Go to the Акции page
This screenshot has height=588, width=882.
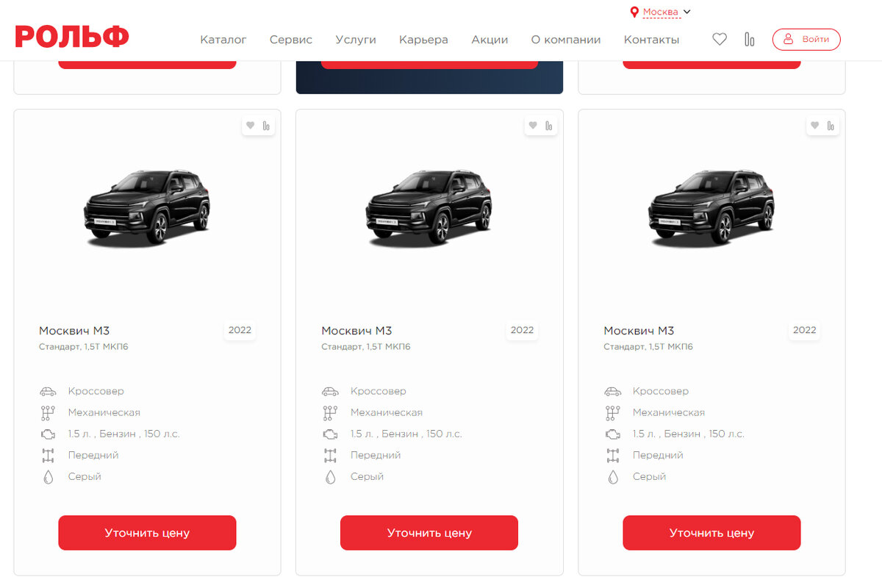[x=490, y=40]
